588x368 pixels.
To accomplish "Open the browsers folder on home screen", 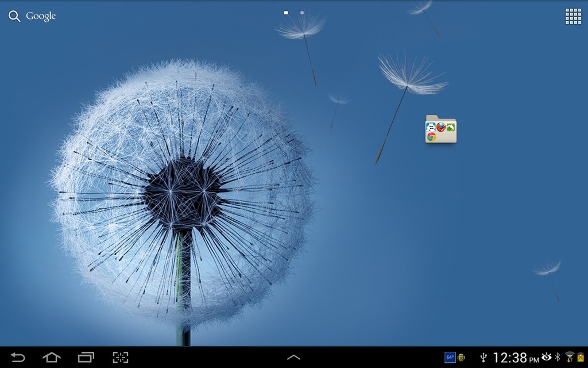I will 441,129.
